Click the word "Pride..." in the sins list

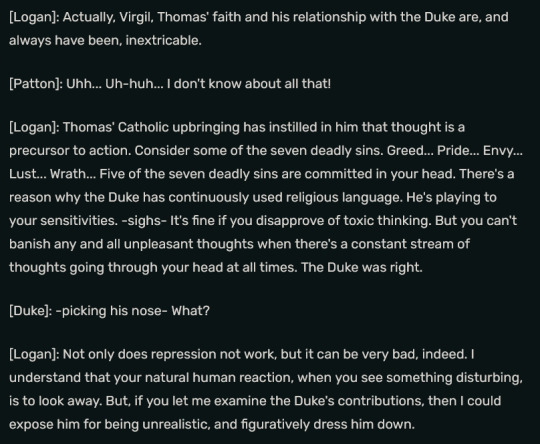tap(458, 151)
